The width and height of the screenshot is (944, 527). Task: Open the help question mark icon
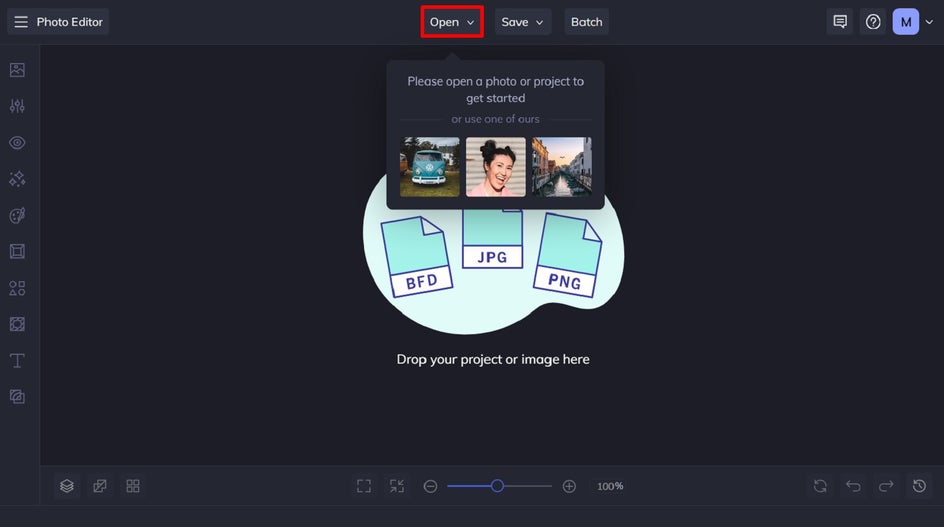pos(873,22)
